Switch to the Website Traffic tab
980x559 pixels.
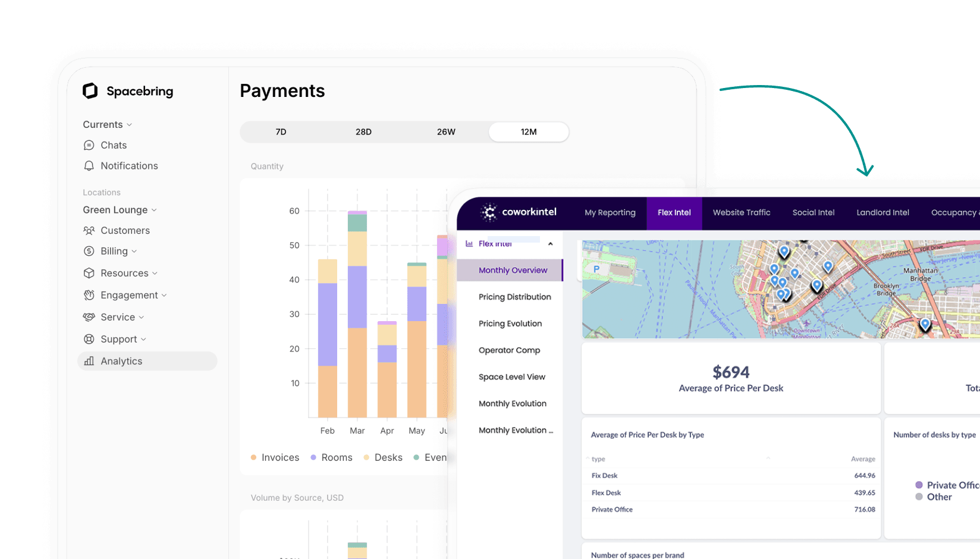741,212
